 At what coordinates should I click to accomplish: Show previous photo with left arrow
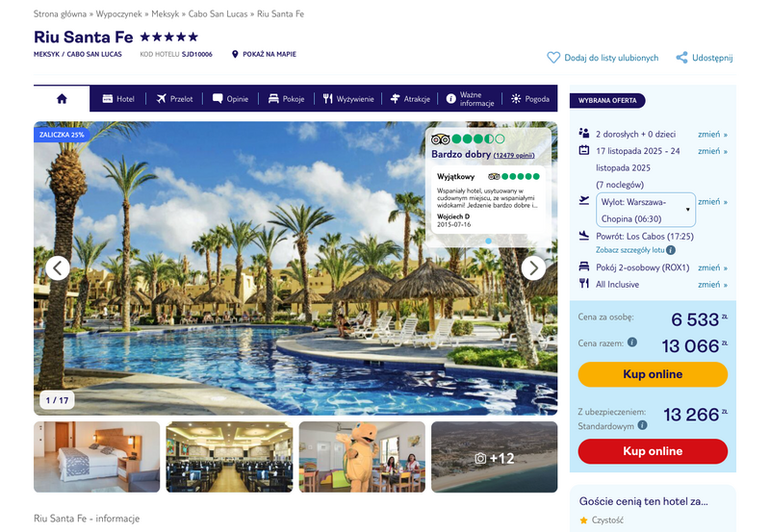58,268
